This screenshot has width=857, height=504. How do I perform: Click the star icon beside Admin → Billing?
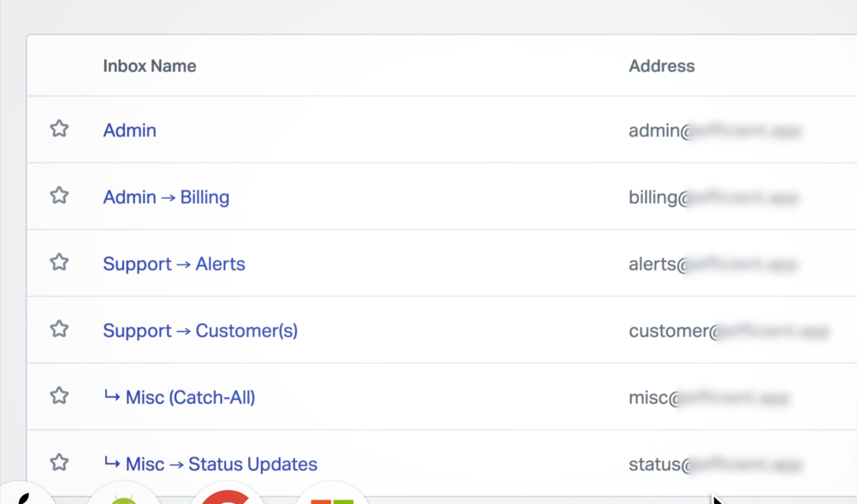(59, 196)
